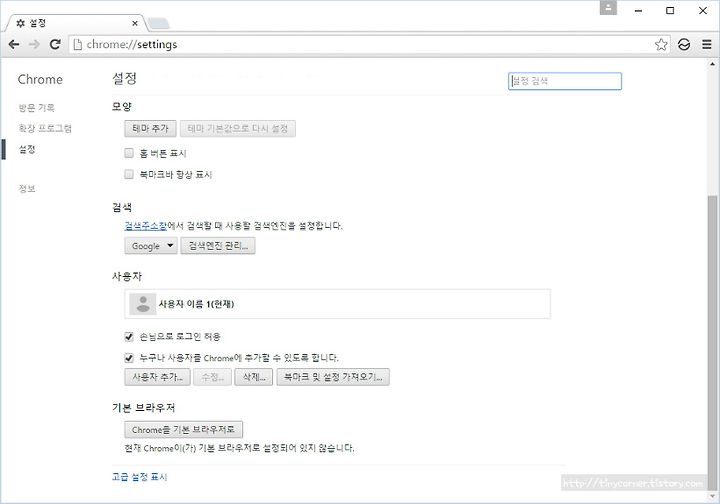Click Chrome을 기본 브라우저로 button

tap(183, 430)
